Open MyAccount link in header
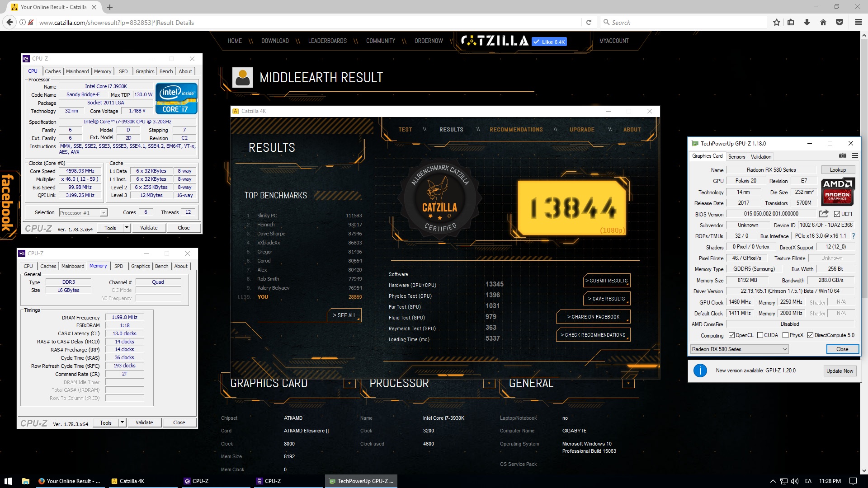Viewport: 868px width, 488px height. tap(614, 41)
